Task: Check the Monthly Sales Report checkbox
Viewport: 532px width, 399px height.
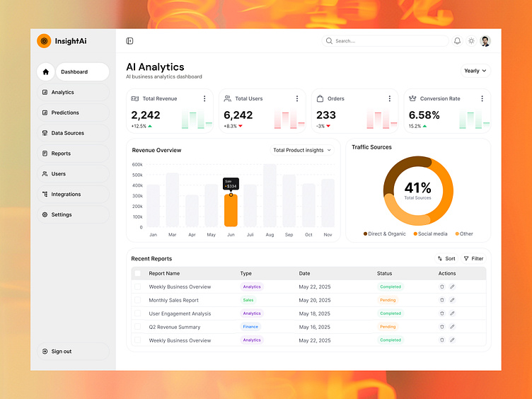Action: click(137, 300)
